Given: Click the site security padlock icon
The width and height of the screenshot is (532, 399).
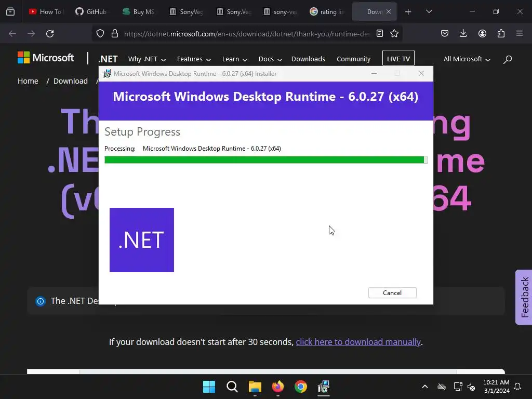Looking at the screenshot, I should click(115, 34).
